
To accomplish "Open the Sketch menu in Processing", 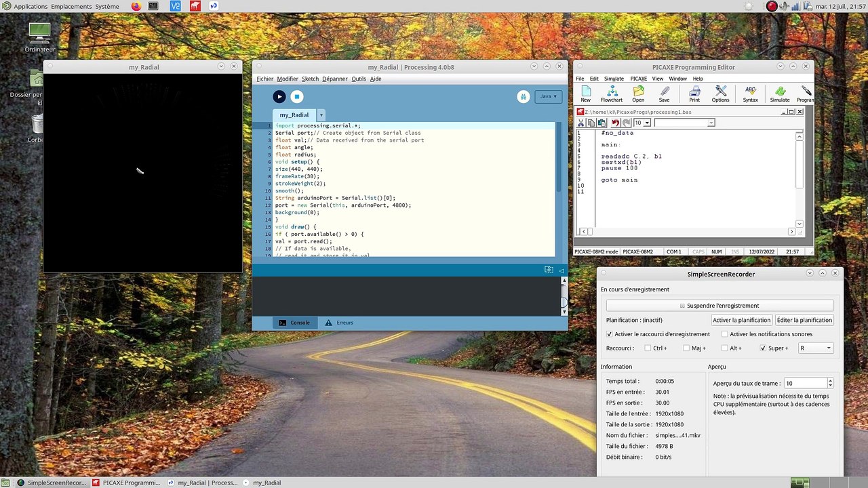I will (310, 79).
